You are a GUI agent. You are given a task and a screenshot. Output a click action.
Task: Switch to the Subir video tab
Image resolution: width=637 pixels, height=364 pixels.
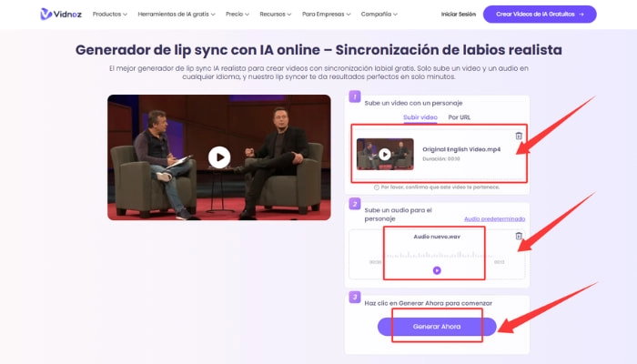(x=420, y=117)
